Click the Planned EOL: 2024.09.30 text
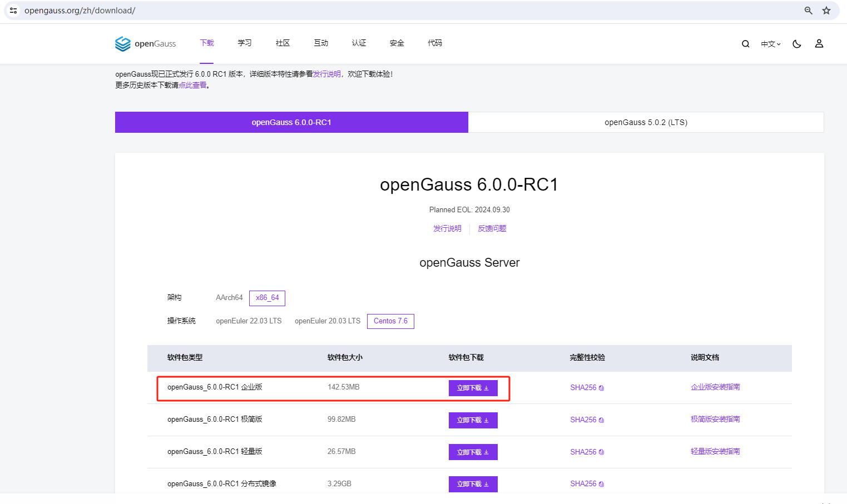This screenshot has height=504, width=847. pyautogui.click(x=469, y=209)
